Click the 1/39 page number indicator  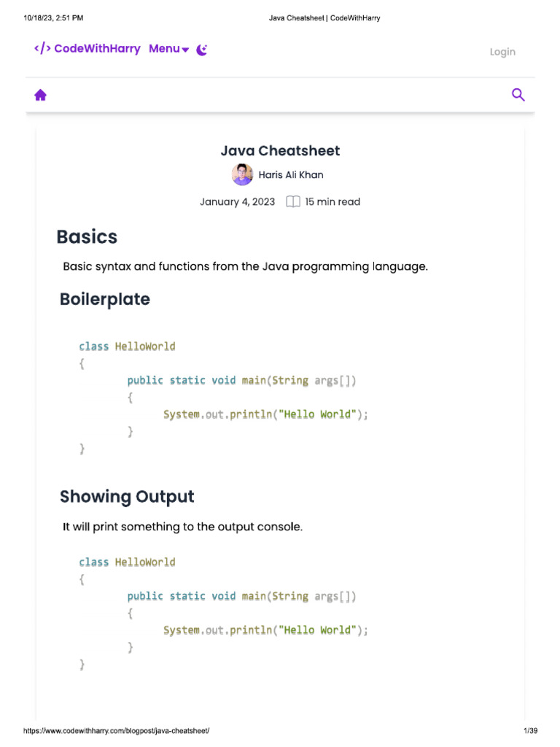tap(530, 731)
